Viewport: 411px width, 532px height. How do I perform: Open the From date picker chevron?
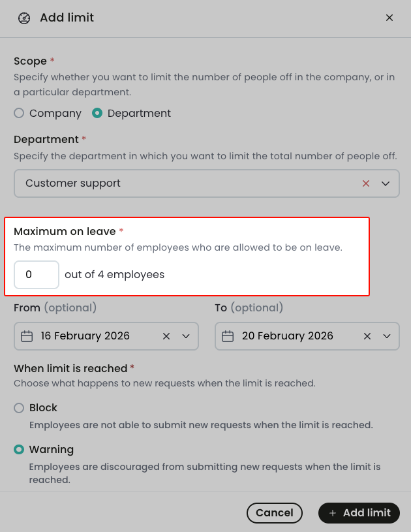[185, 336]
